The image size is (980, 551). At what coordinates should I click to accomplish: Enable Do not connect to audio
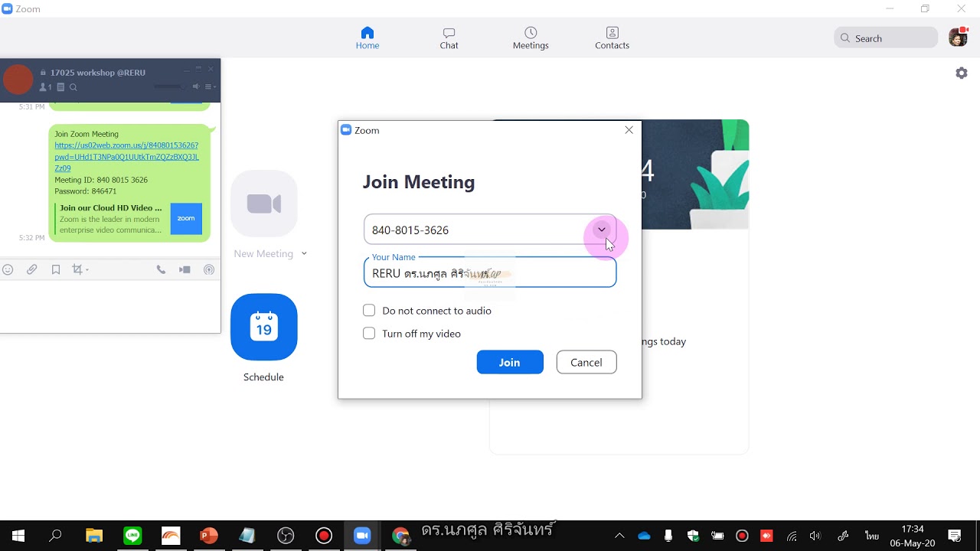click(369, 311)
